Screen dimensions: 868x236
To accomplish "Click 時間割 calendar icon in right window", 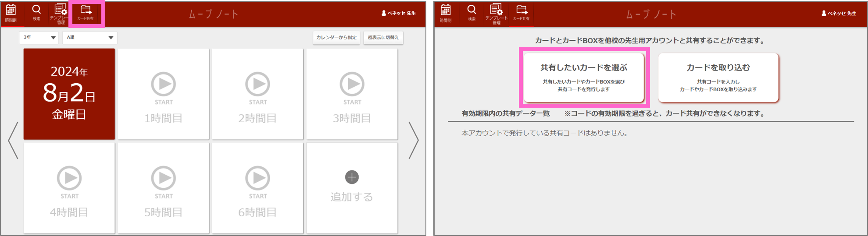I will [x=446, y=13].
